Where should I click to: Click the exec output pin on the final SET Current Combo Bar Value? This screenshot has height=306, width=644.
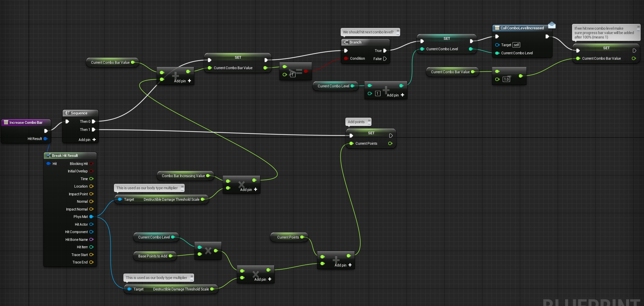point(634,51)
